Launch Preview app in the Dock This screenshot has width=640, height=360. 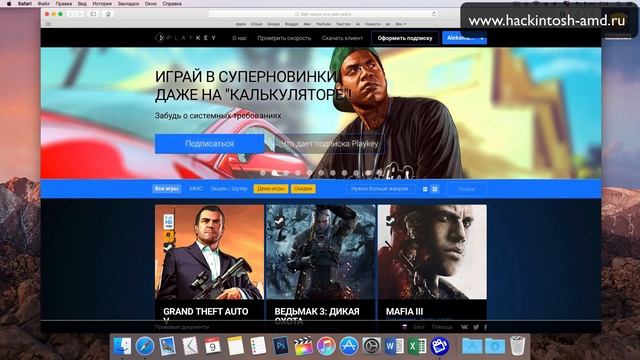coord(167,346)
